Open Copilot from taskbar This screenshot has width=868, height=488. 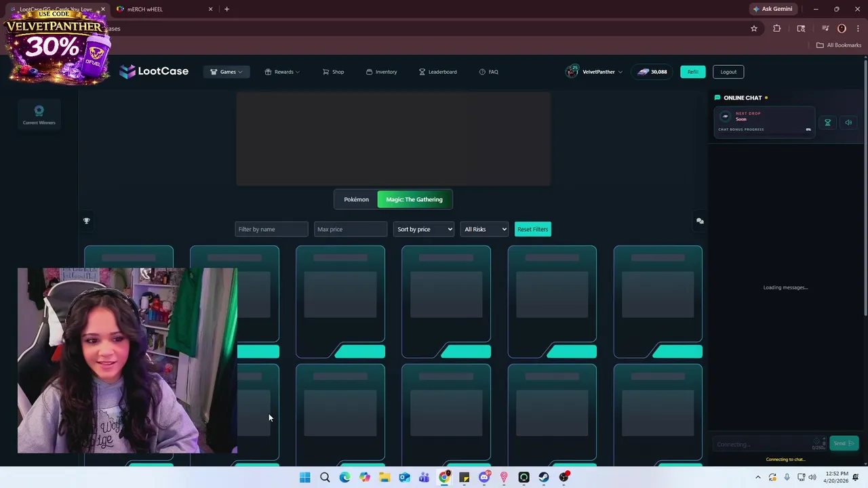click(365, 477)
